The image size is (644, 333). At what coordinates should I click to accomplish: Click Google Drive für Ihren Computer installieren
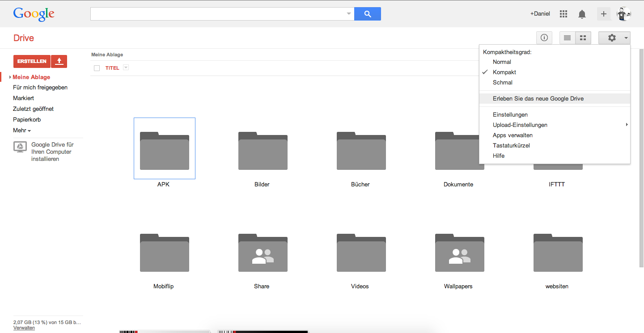52,152
